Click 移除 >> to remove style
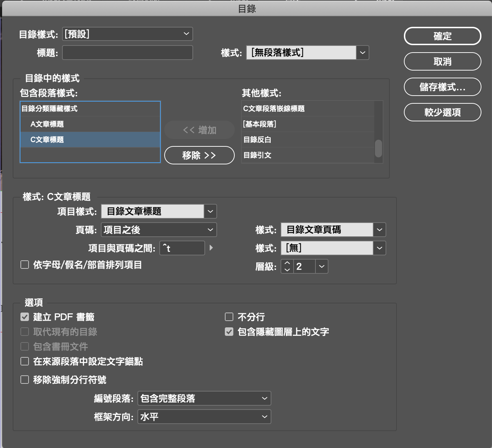Viewport: 492px width, 448px height. 199,155
